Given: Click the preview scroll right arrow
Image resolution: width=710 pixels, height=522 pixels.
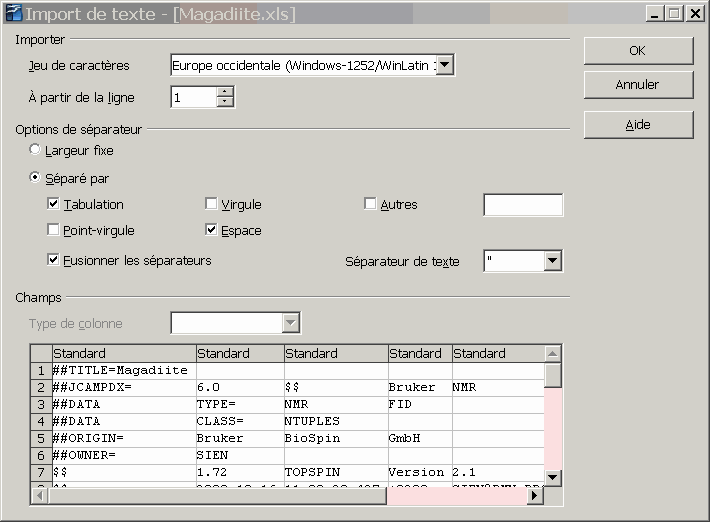Looking at the screenshot, I should (535, 496).
